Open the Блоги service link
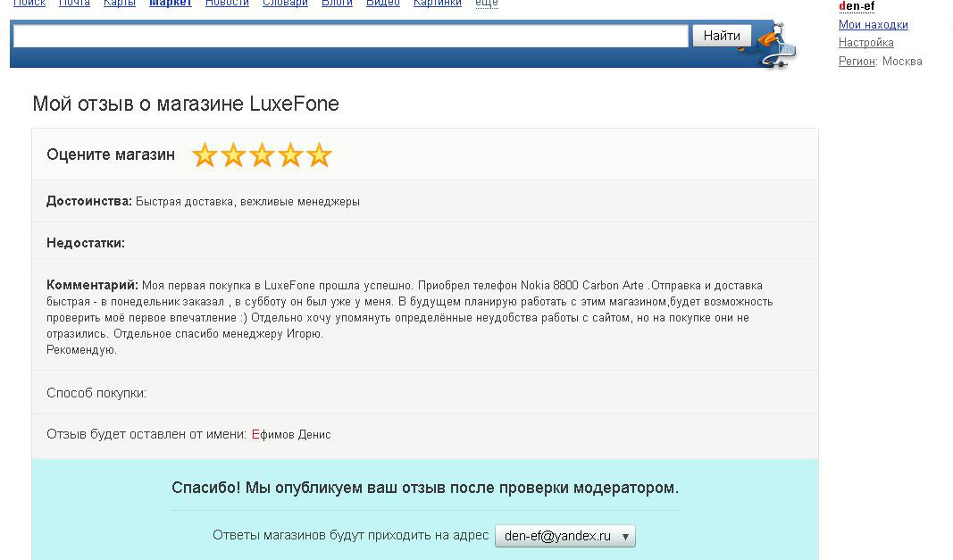 point(337,3)
